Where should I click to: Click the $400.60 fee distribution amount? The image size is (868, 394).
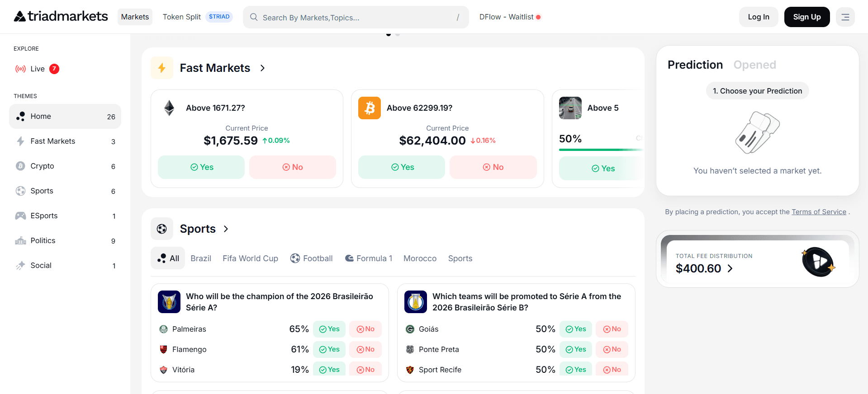tap(698, 268)
